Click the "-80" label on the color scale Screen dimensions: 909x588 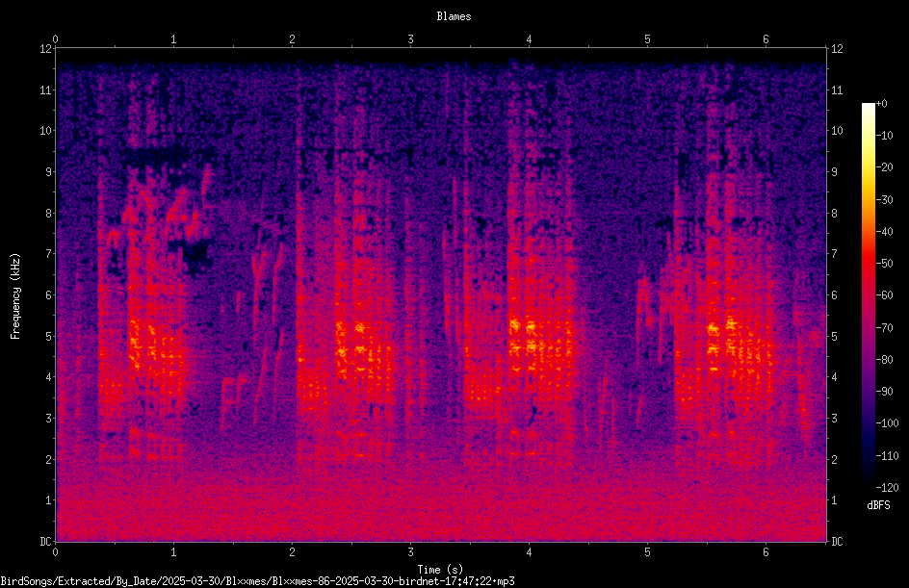[x=884, y=360]
